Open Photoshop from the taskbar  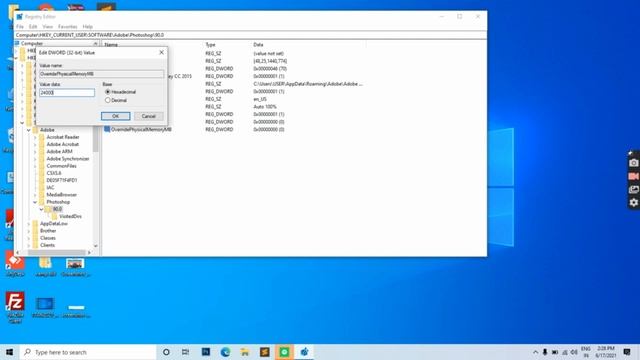pos(205,352)
